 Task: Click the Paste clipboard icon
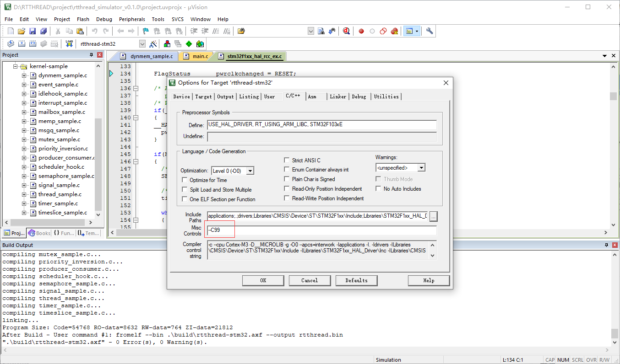coord(80,31)
